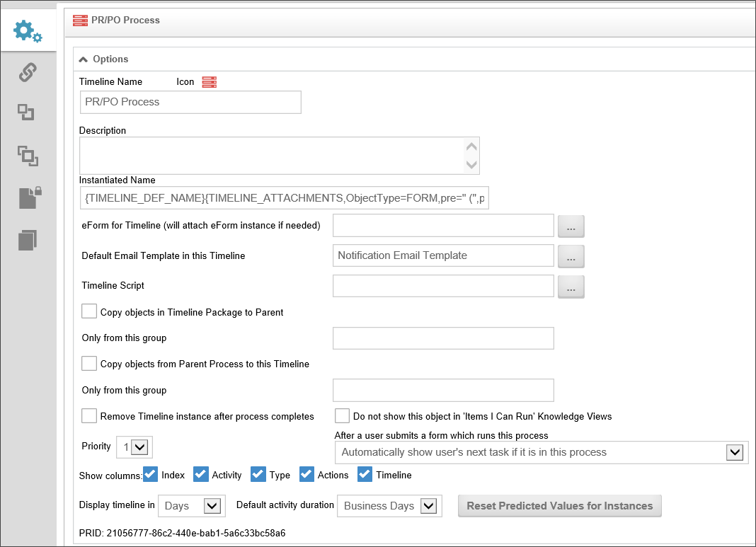This screenshot has width=756, height=547.
Task: Open the Default activity duration dropdown
Action: [389, 506]
